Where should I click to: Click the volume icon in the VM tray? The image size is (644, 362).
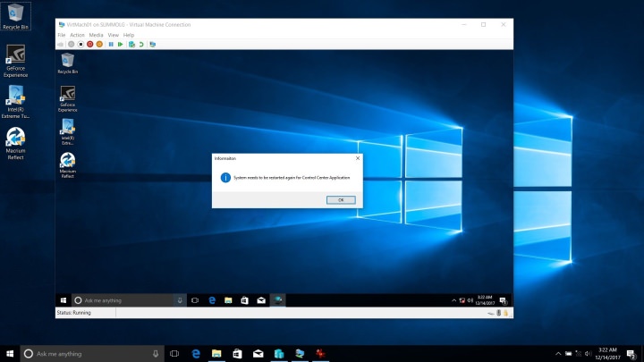[470, 300]
